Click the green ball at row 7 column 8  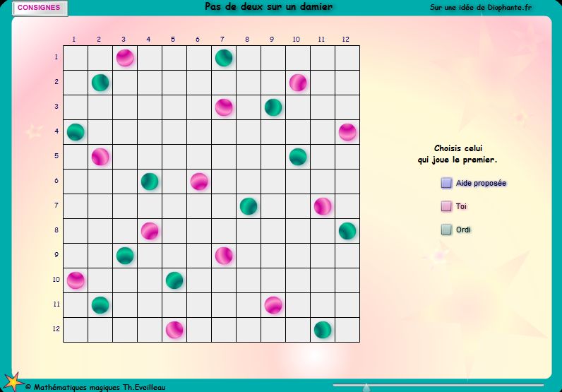(249, 206)
